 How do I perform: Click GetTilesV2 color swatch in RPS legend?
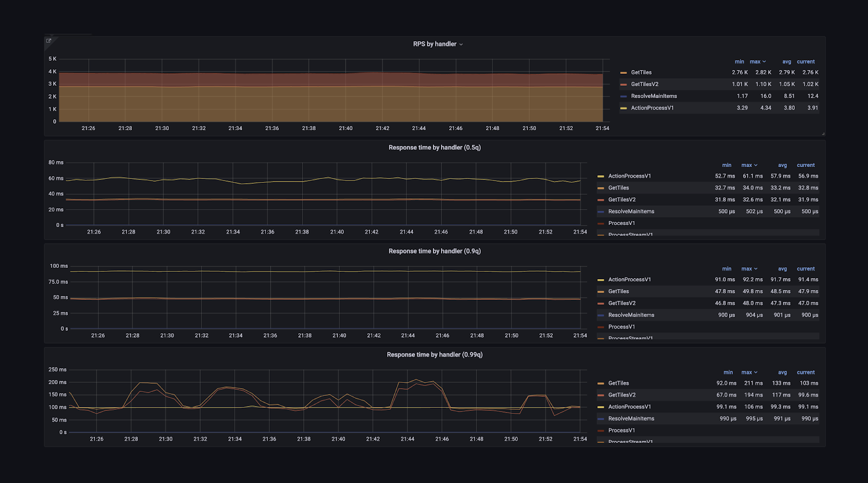[623, 85]
